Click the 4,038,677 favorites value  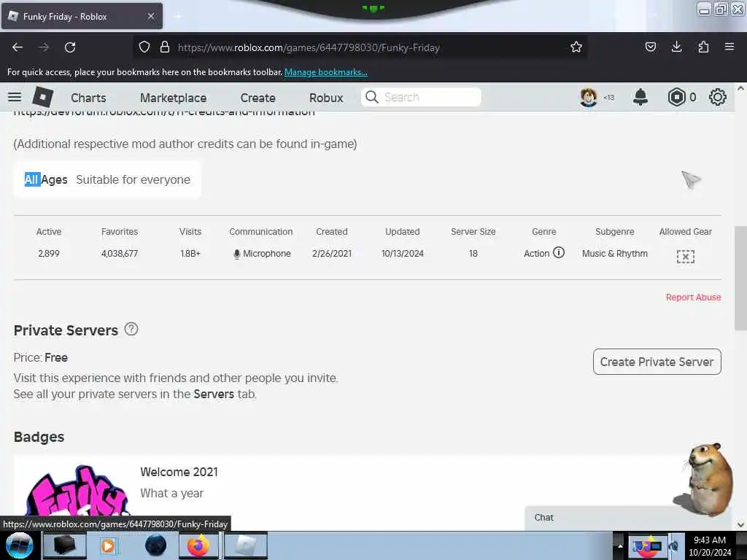[x=120, y=253]
